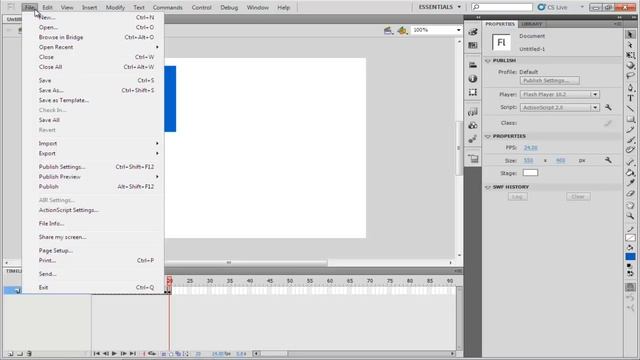Click the Edit Scene icon above stage
The width and height of the screenshot is (640, 360).
[388, 30]
